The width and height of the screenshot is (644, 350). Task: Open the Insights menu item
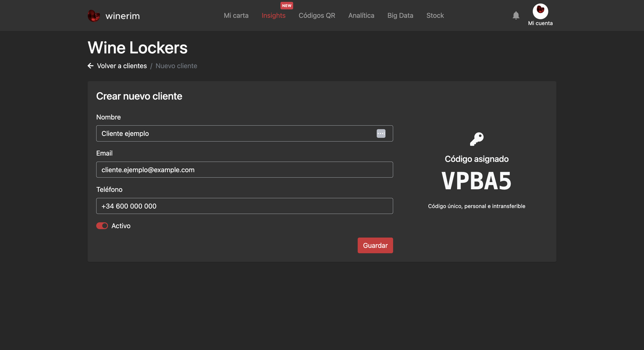point(273,15)
